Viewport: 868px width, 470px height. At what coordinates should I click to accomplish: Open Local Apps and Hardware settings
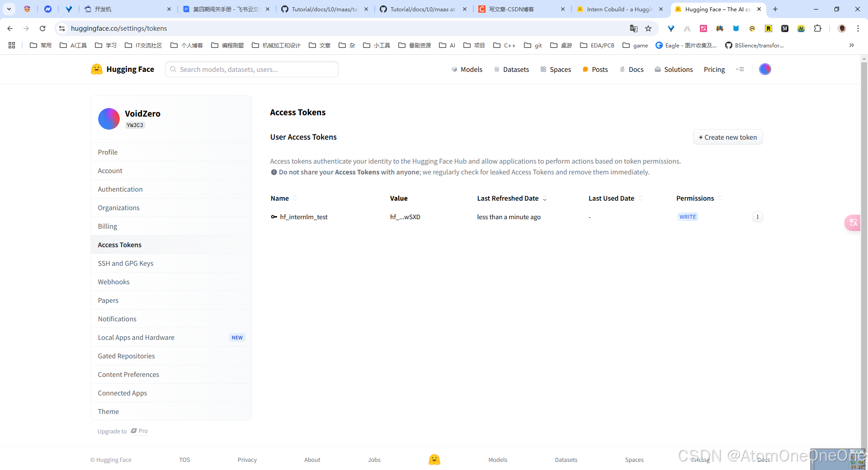171,337
